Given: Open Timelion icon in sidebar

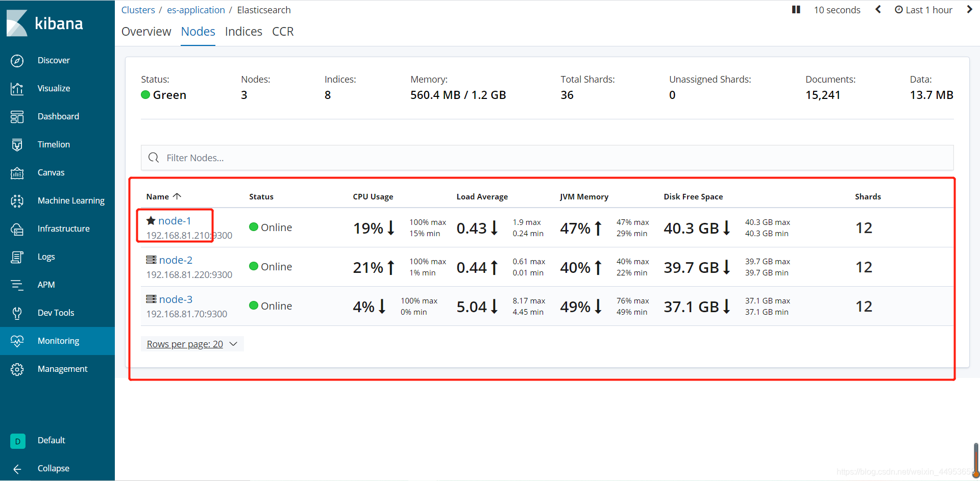Looking at the screenshot, I should (17, 145).
